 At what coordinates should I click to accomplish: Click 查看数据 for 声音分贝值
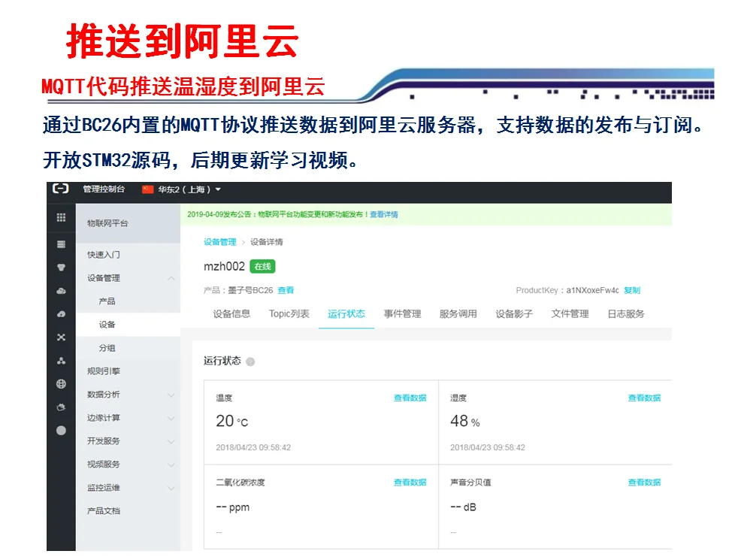click(645, 482)
